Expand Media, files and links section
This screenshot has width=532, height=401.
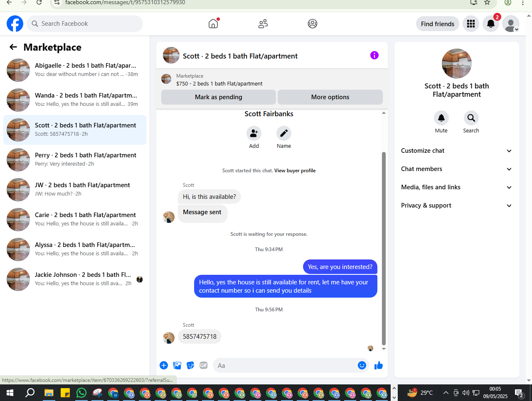(x=456, y=187)
